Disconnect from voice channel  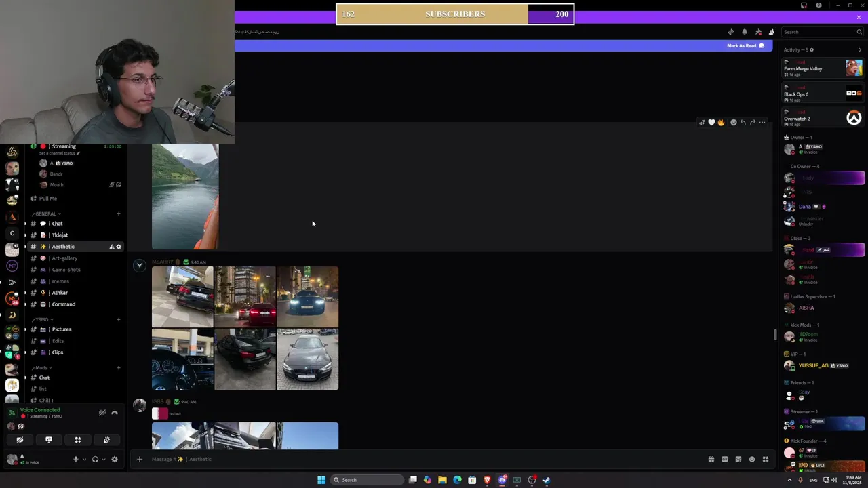pyautogui.click(x=115, y=413)
